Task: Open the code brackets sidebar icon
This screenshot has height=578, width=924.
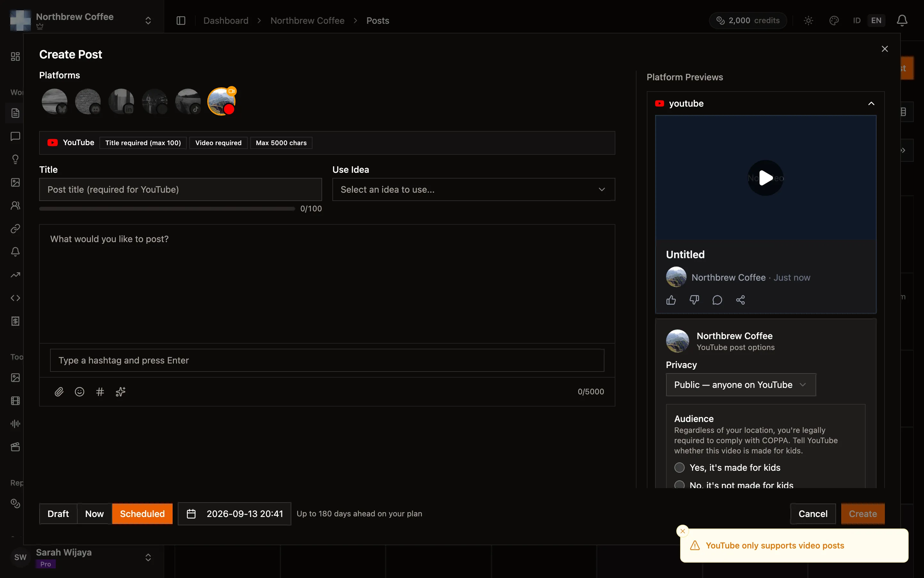Action: (15, 298)
